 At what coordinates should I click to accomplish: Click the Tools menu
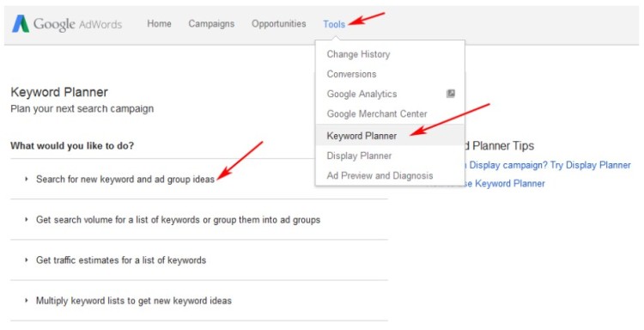pos(334,24)
